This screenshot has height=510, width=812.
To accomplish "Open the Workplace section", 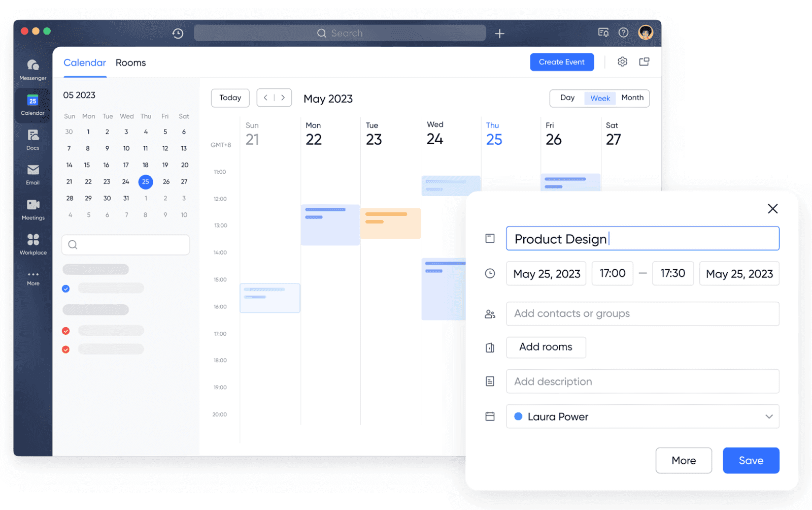I will 32,243.
